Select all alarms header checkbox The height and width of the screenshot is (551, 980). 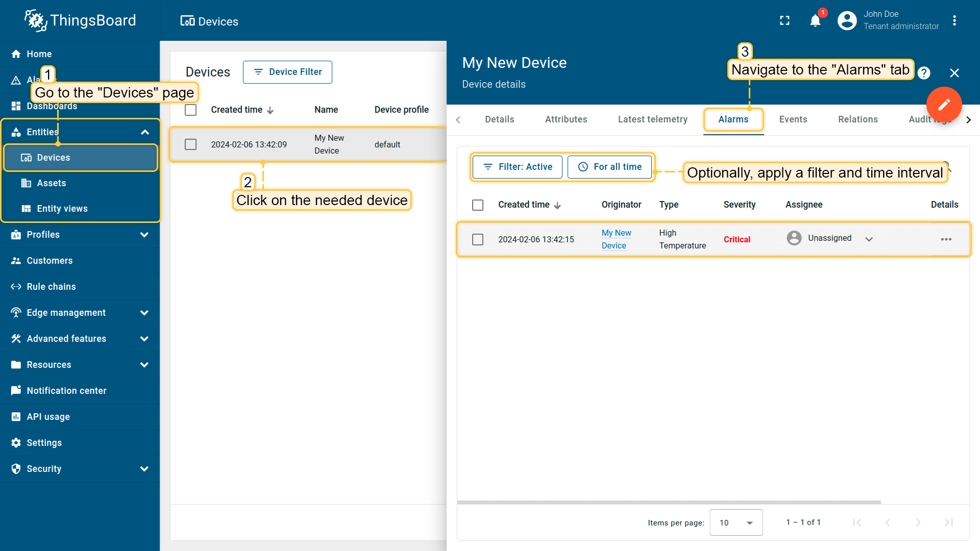(478, 205)
